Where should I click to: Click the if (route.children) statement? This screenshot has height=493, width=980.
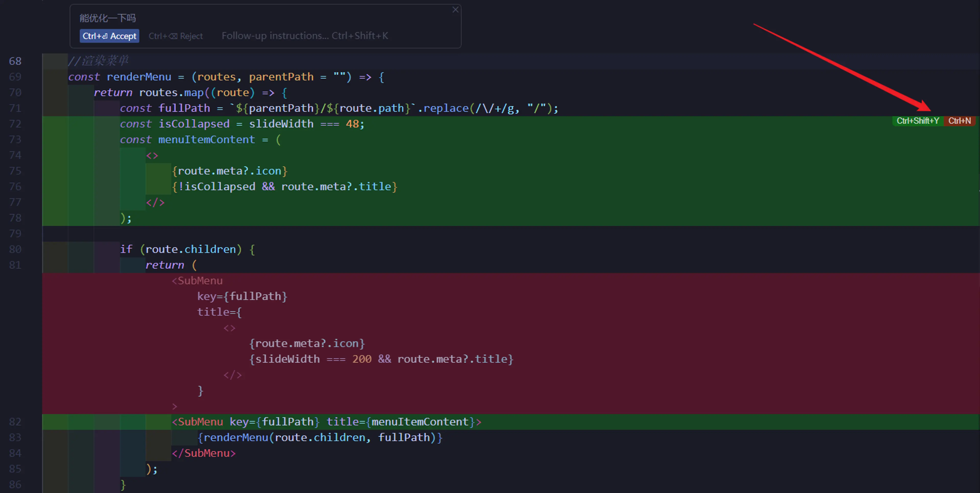click(x=186, y=249)
